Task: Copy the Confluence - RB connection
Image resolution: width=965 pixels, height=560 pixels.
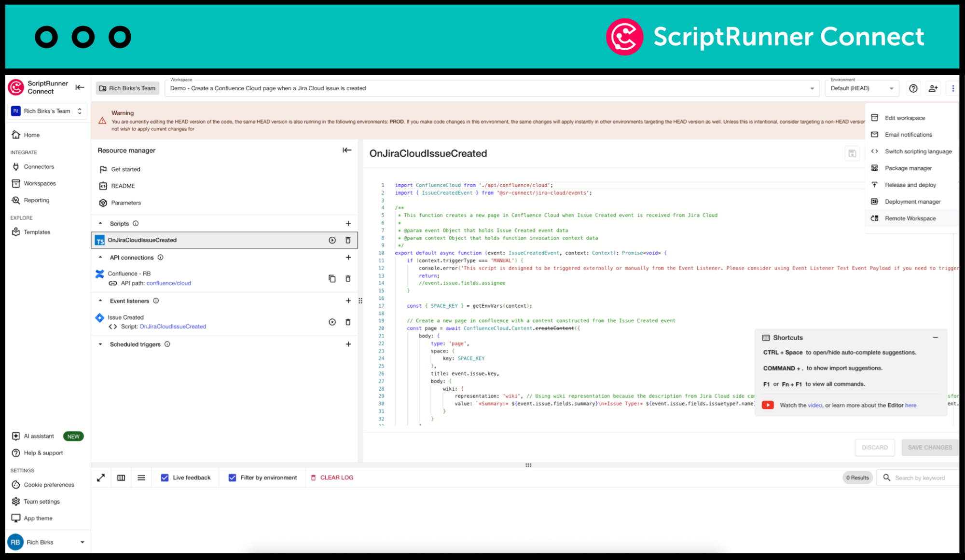Action: click(332, 278)
